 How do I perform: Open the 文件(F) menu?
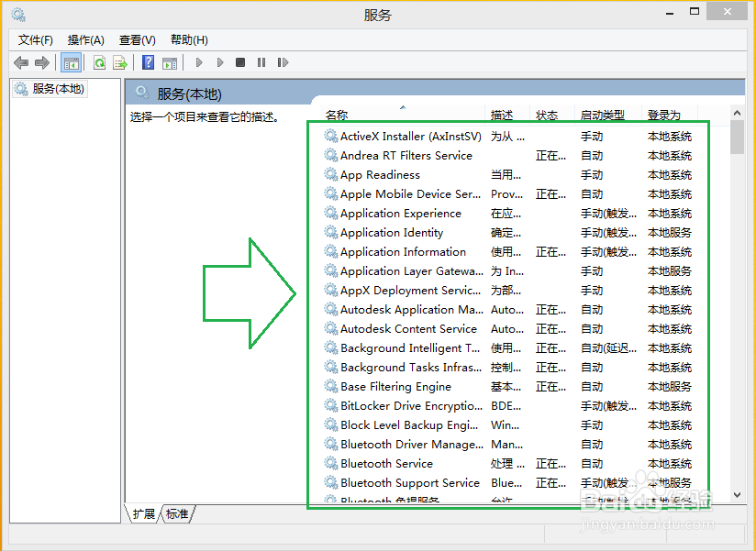point(35,39)
